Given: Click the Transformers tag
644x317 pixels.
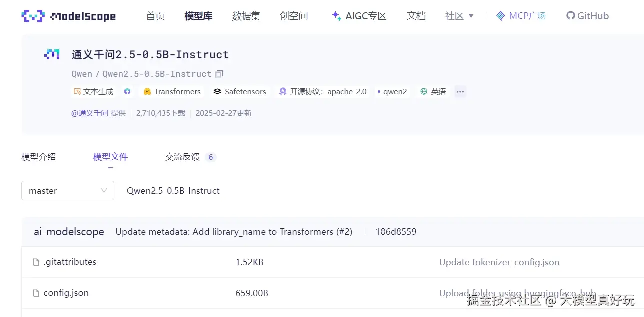Looking at the screenshot, I should click(172, 92).
